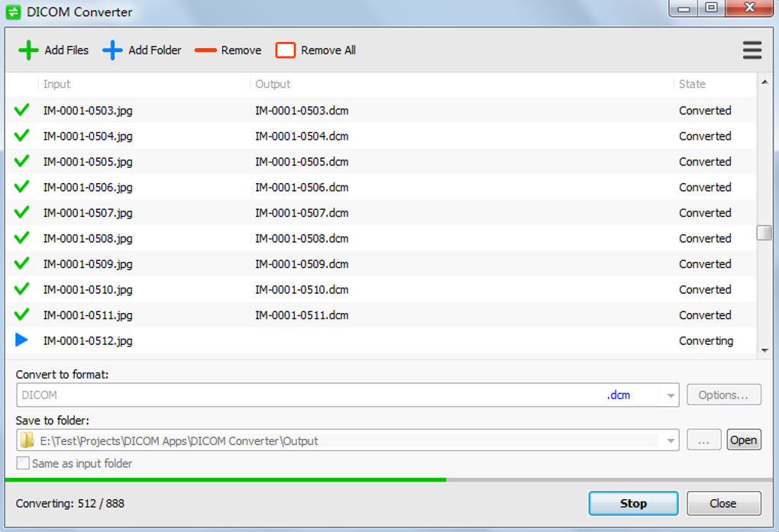
Task: Click the file list scrollbar thumb
Action: [x=764, y=233]
